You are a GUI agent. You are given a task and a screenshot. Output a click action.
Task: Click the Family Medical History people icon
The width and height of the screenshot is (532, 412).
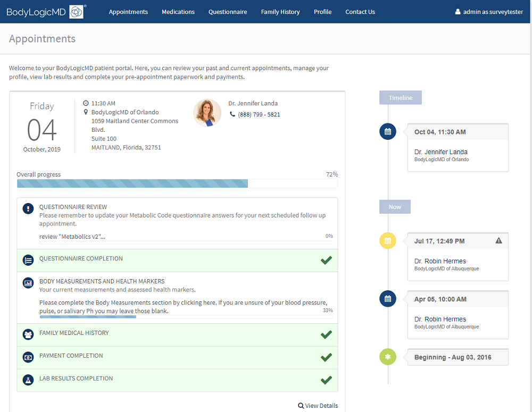tap(28, 334)
